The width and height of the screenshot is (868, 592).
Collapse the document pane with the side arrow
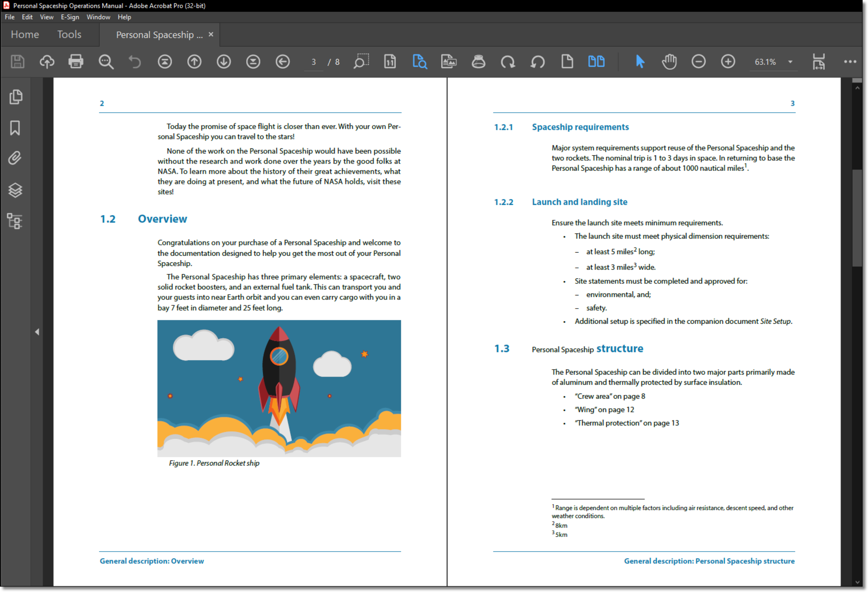[x=37, y=332]
